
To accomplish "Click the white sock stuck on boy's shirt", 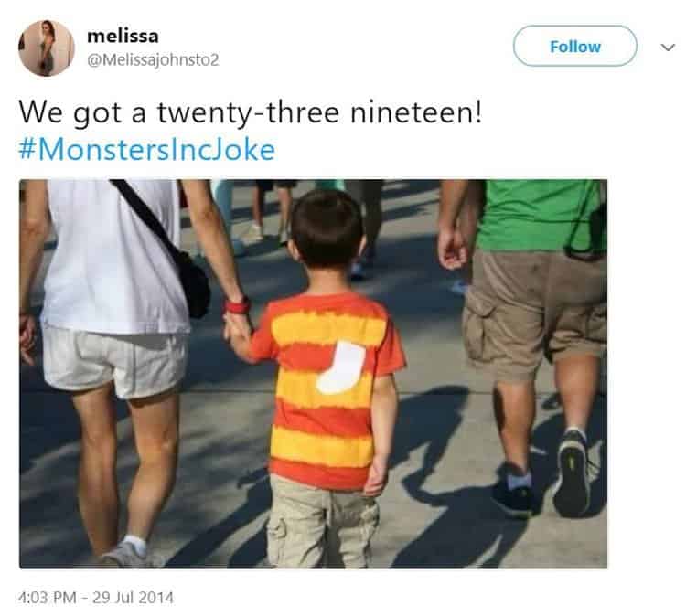I will [x=341, y=367].
